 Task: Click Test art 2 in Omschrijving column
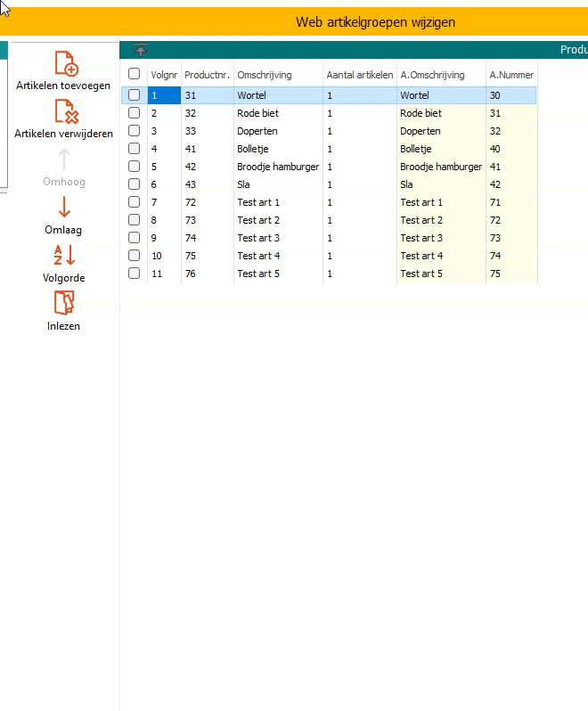coord(278,220)
